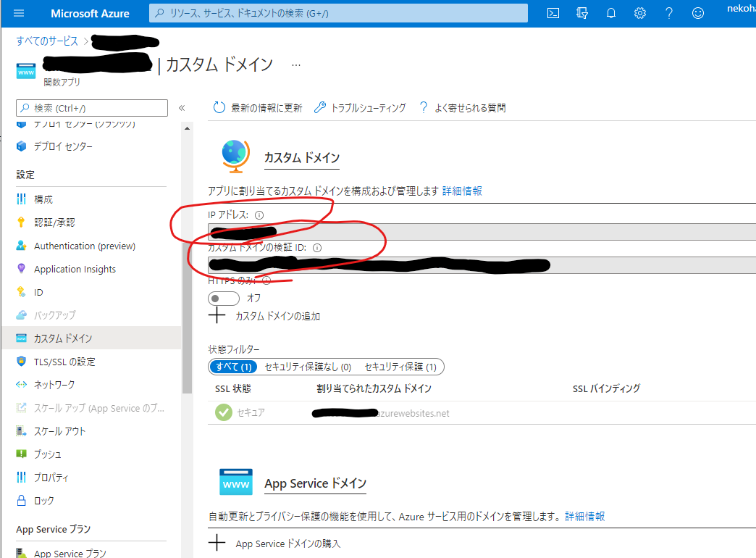Open よく寄せられる質問 help item
756x558 pixels.
[x=463, y=108]
